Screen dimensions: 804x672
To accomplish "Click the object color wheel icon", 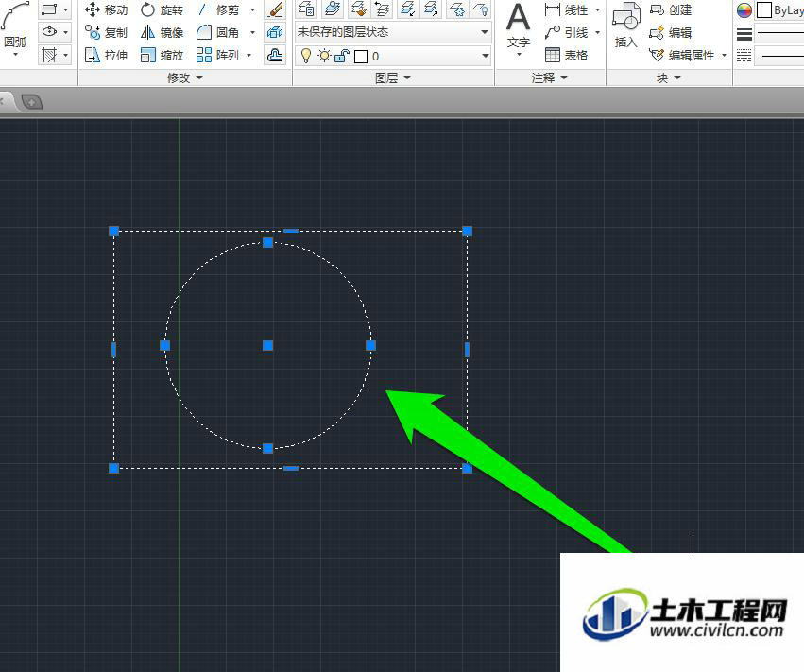I will 744,9.
